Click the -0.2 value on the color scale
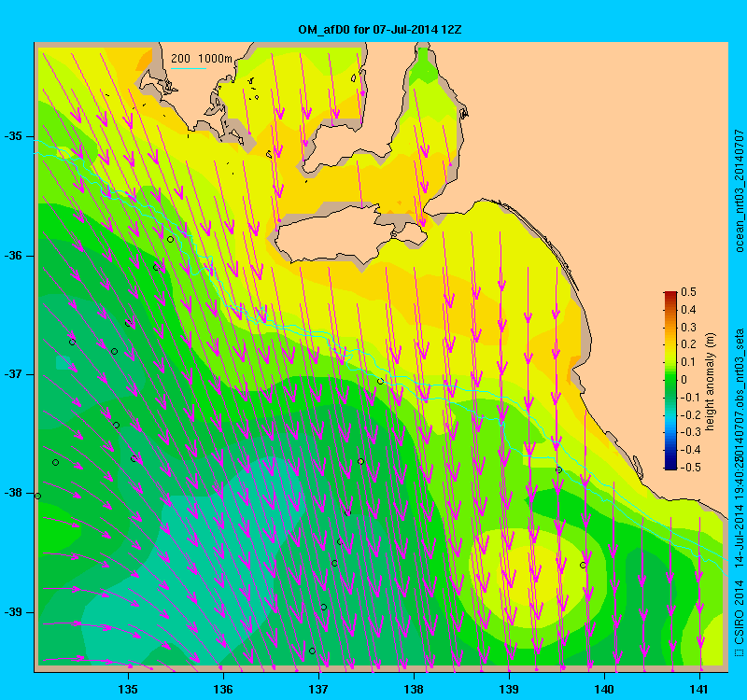Screen dimensions: 747x700 690,414
